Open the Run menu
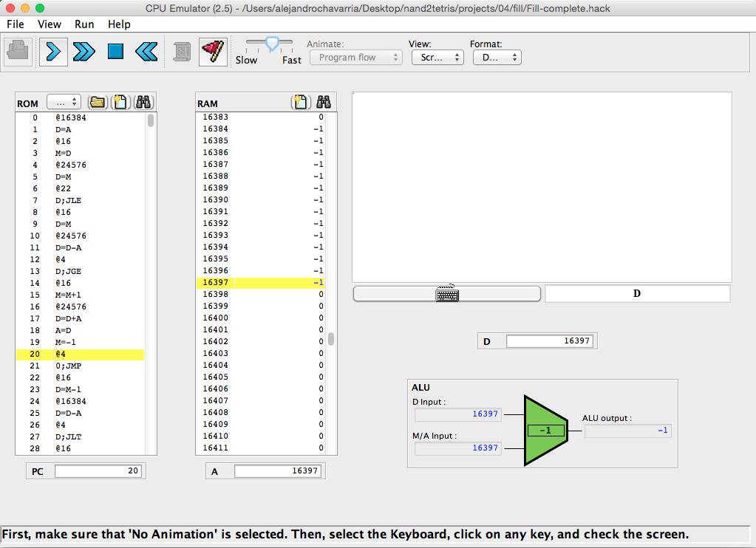Image resolution: width=756 pixels, height=548 pixels. tap(84, 24)
